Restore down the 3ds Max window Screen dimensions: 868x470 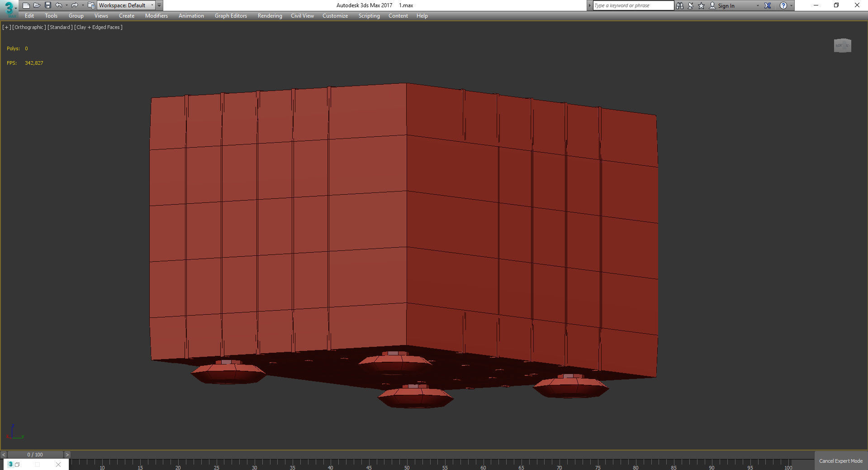(836, 5)
